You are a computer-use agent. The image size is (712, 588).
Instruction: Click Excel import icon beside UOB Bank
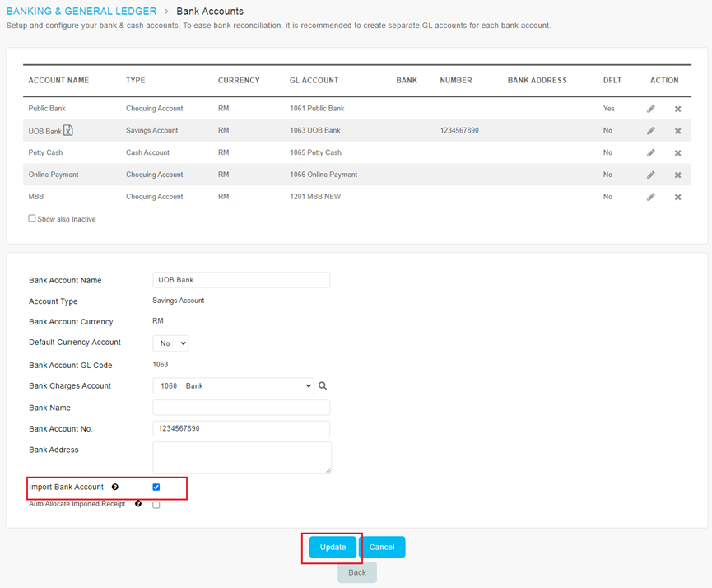(69, 130)
